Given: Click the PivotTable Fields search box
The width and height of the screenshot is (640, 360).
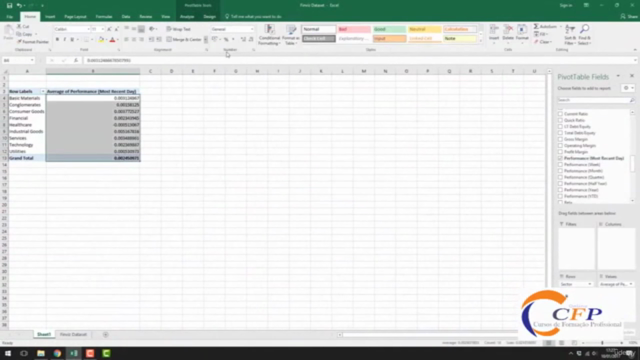Looking at the screenshot, I should pos(596,100).
